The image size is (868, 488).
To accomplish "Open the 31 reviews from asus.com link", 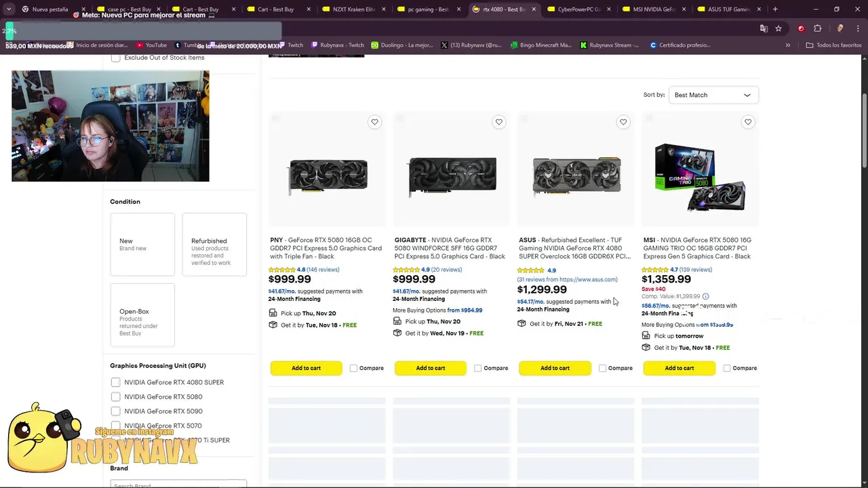I will tap(568, 279).
